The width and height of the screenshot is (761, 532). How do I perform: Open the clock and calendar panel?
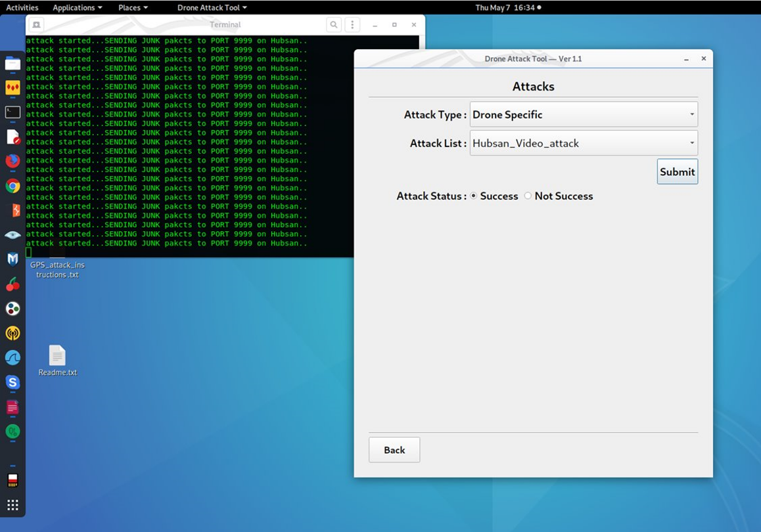click(508, 7)
